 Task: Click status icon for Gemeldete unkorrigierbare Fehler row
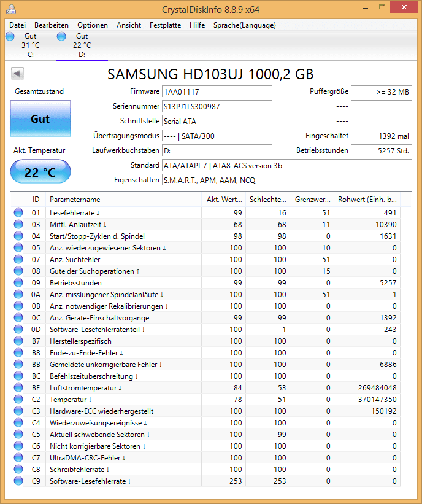18,365
